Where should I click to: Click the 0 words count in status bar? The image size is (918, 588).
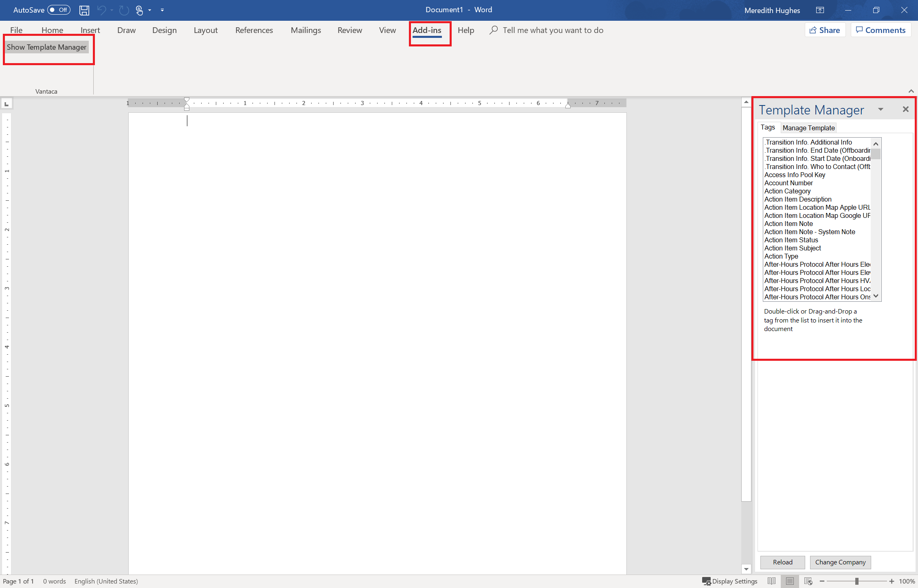click(x=55, y=581)
